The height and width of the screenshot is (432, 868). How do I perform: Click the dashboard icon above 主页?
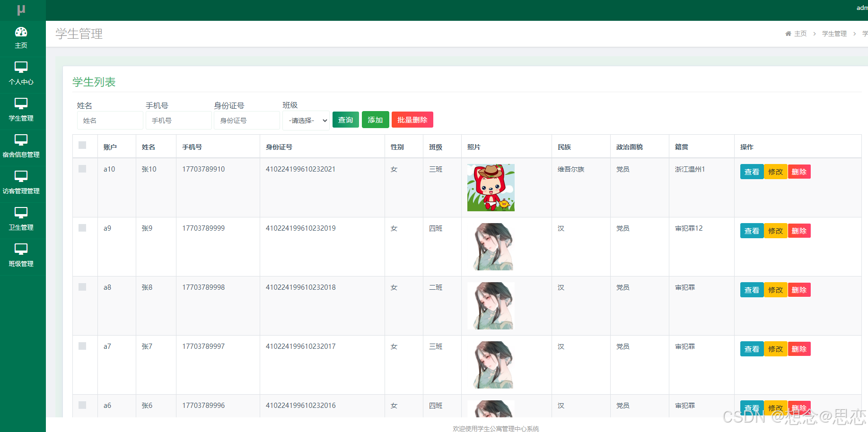21,32
